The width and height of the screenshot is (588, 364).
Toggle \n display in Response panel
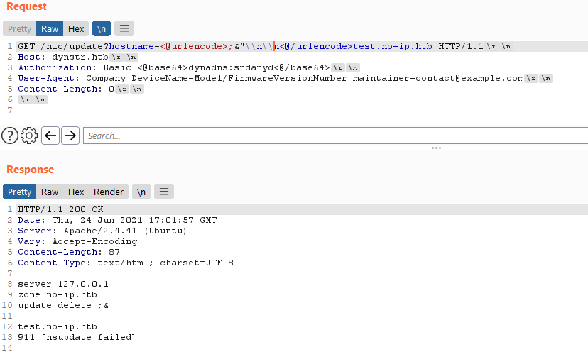pyautogui.click(x=141, y=192)
